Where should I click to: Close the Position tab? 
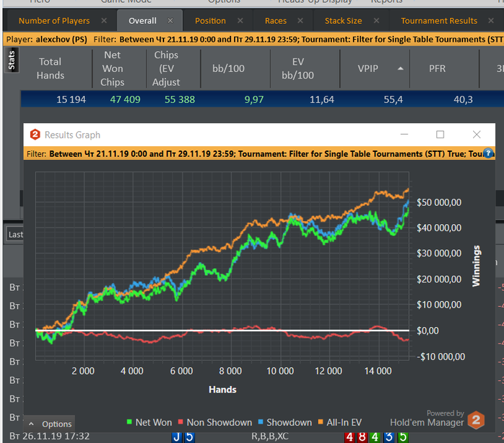pyautogui.click(x=240, y=21)
